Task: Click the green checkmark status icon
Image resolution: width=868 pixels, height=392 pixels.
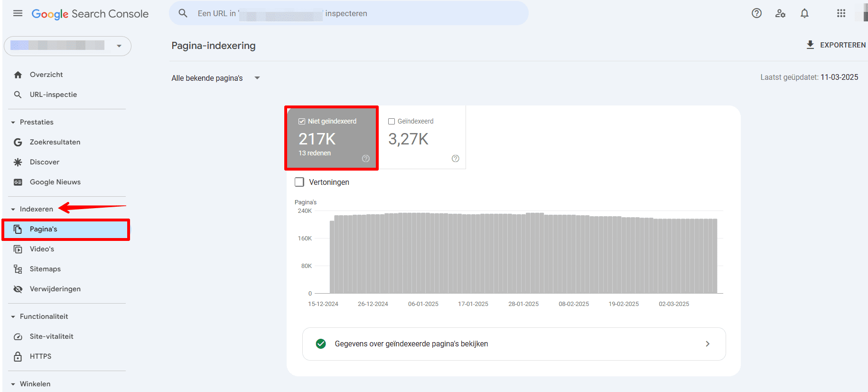Action: click(321, 344)
